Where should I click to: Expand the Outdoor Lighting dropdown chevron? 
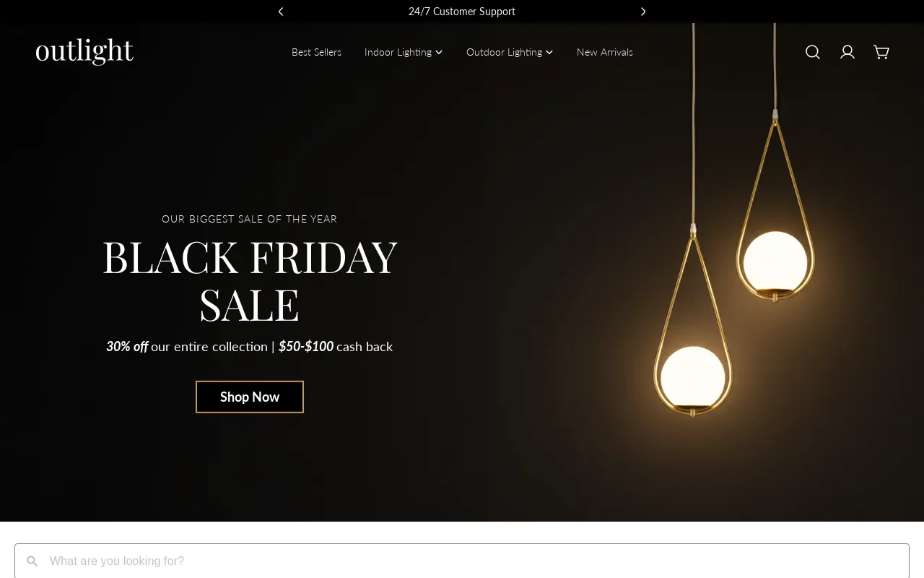(549, 52)
